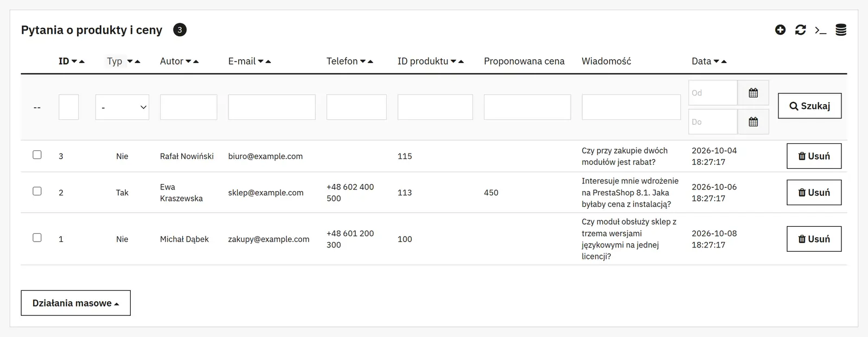Viewport: 868px width, 337px height.
Task: Open the calendar picker for the Do date
Action: (x=753, y=122)
